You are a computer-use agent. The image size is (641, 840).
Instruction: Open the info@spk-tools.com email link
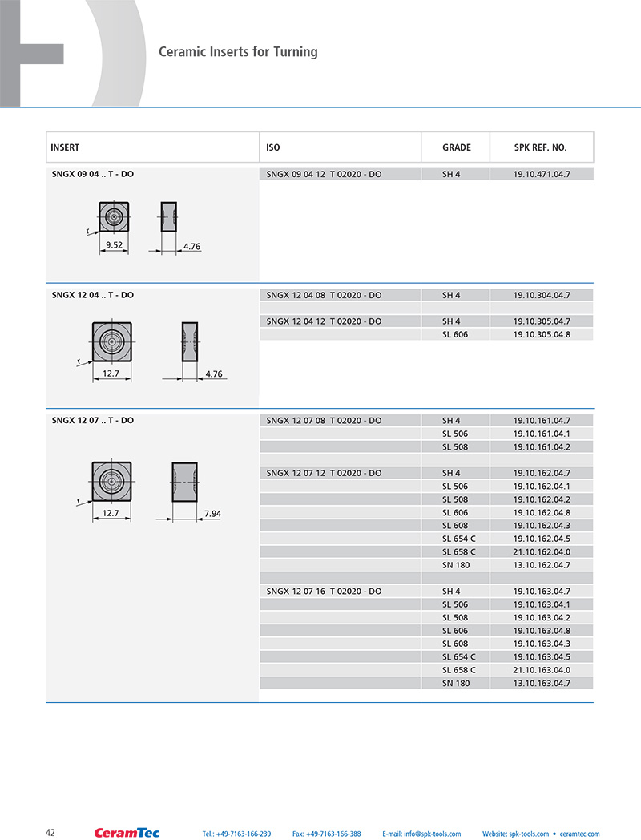pyautogui.click(x=421, y=834)
